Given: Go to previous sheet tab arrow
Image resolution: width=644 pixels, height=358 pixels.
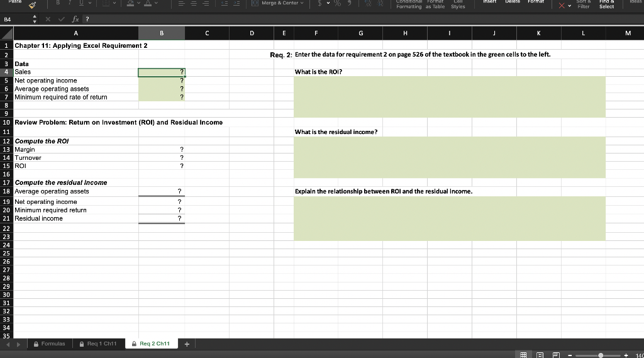Looking at the screenshot, I should (x=8, y=344).
